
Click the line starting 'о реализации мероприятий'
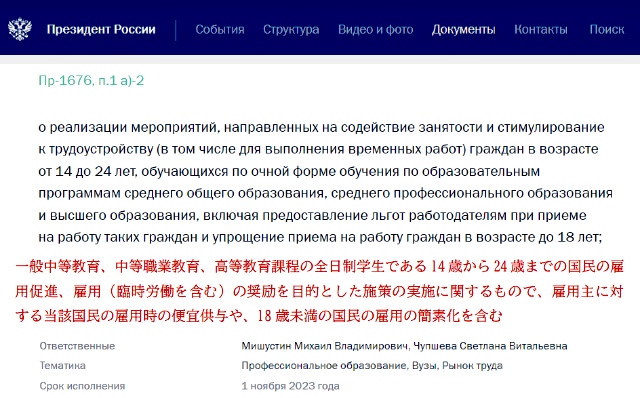(x=321, y=127)
